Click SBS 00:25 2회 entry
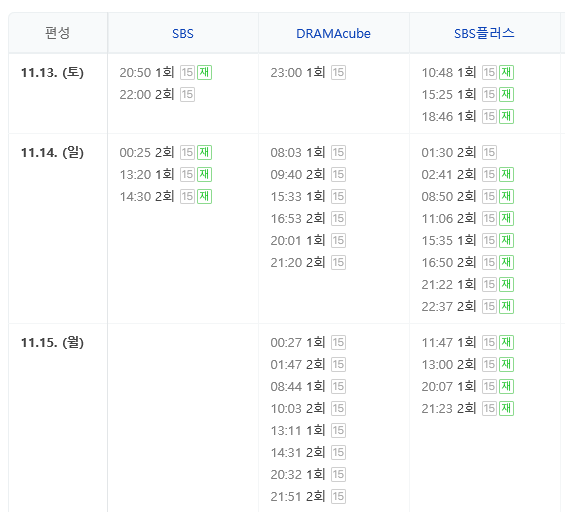This screenshot has width=565, height=512. [x=166, y=152]
